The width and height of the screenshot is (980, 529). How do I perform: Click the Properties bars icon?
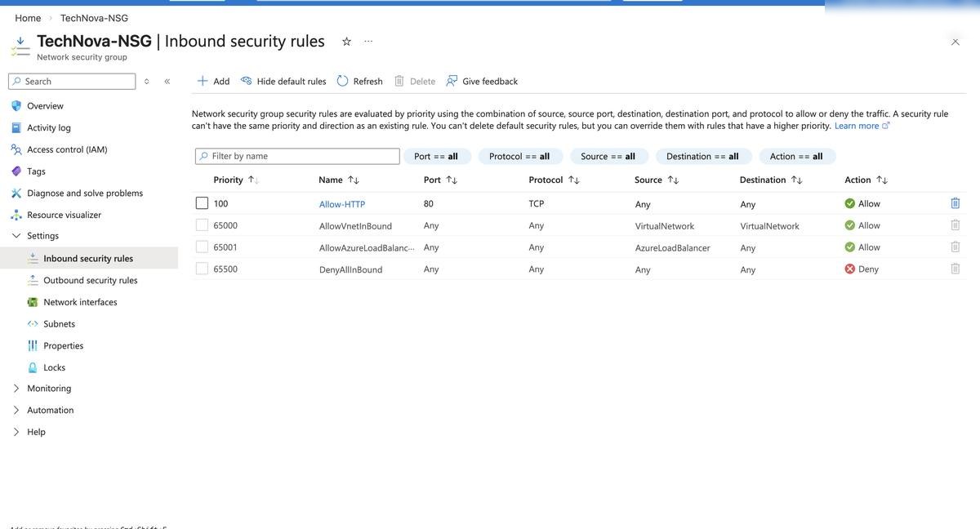click(x=33, y=345)
